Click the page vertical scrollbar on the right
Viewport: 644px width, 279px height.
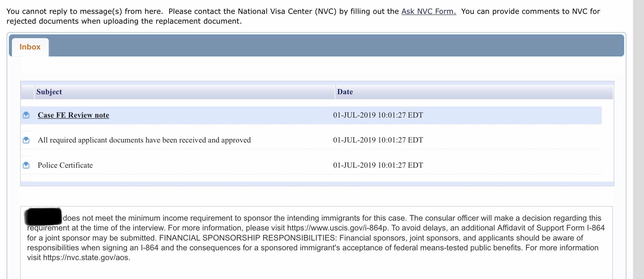coord(638,139)
